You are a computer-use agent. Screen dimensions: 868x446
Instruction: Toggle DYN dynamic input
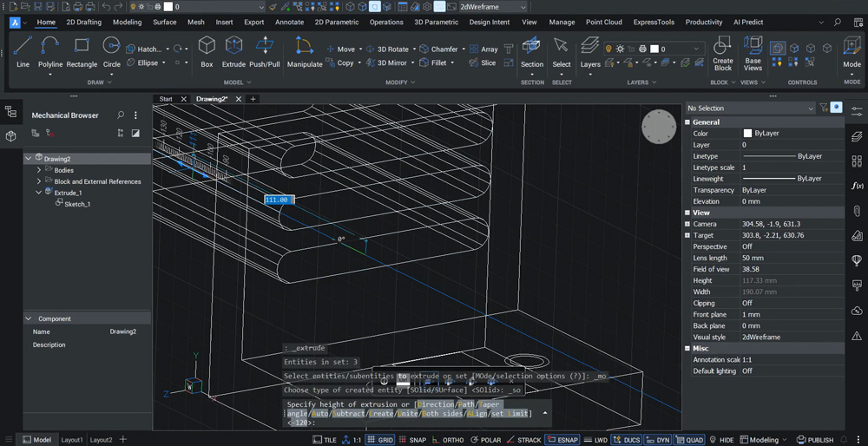click(658, 440)
